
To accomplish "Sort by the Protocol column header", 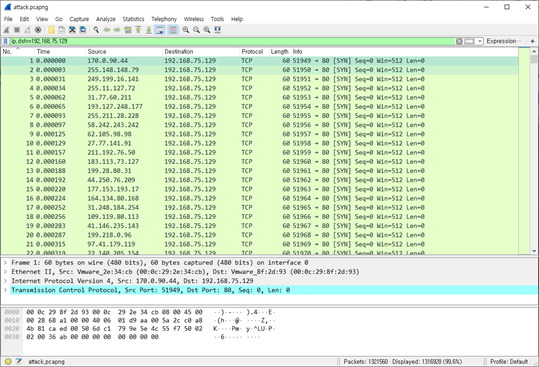I will pos(254,52).
